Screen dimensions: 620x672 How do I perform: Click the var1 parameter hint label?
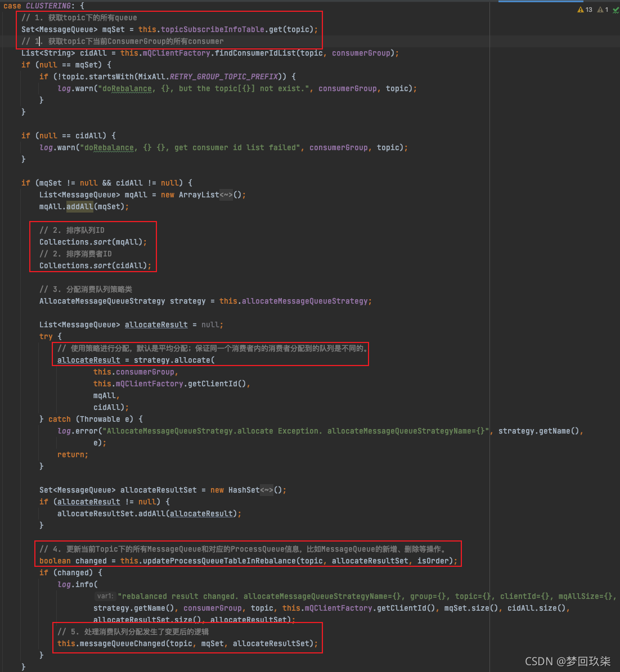click(x=105, y=596)
